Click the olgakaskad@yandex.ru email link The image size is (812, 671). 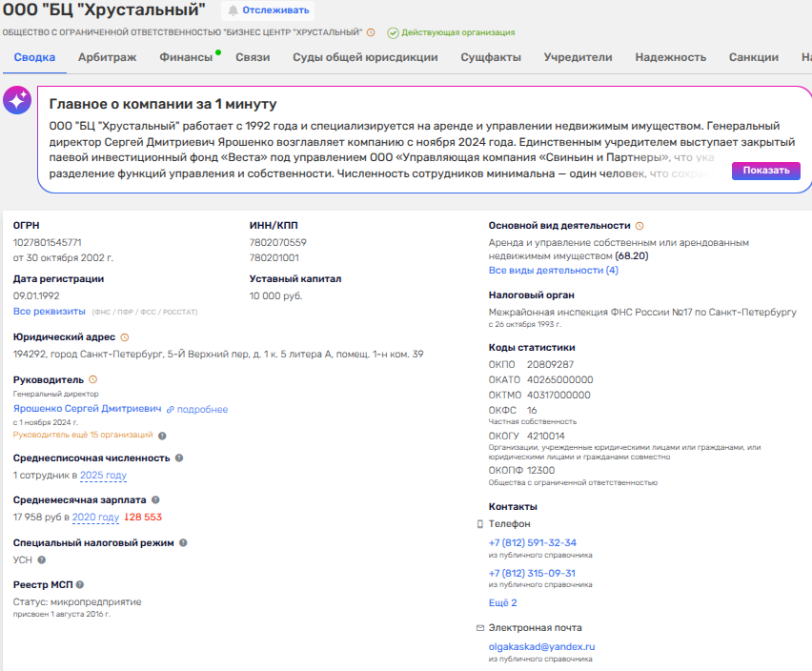540,646
